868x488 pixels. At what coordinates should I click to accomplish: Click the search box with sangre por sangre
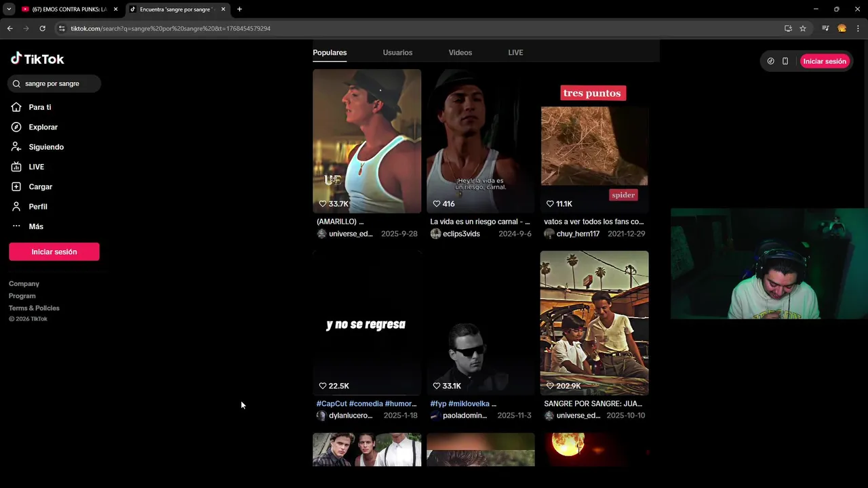pyautogui.click(x=54, y=83)
